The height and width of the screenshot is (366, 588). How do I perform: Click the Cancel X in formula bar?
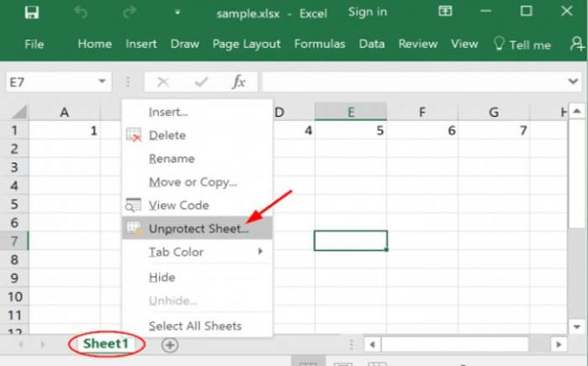162,82
